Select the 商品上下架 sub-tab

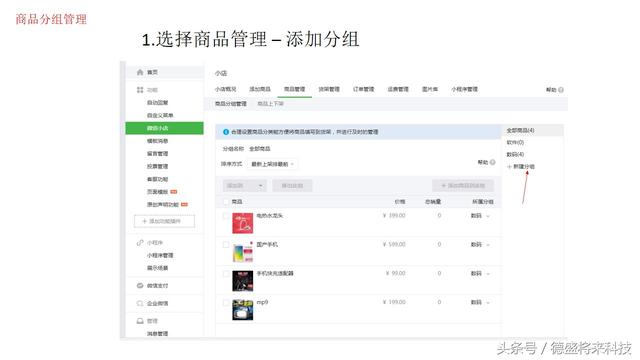[x=271, y=104]
